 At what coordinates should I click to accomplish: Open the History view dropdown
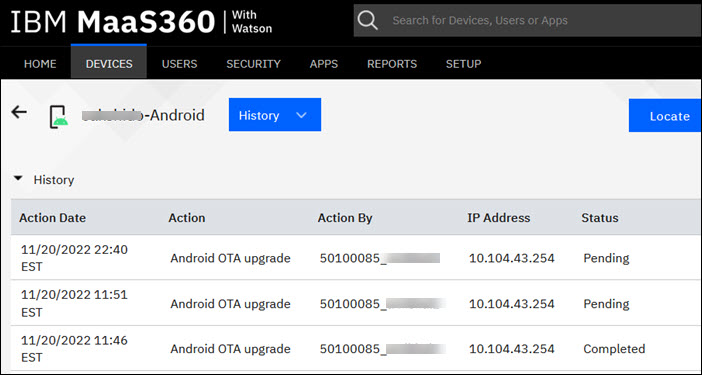click(x=275, y=115)
